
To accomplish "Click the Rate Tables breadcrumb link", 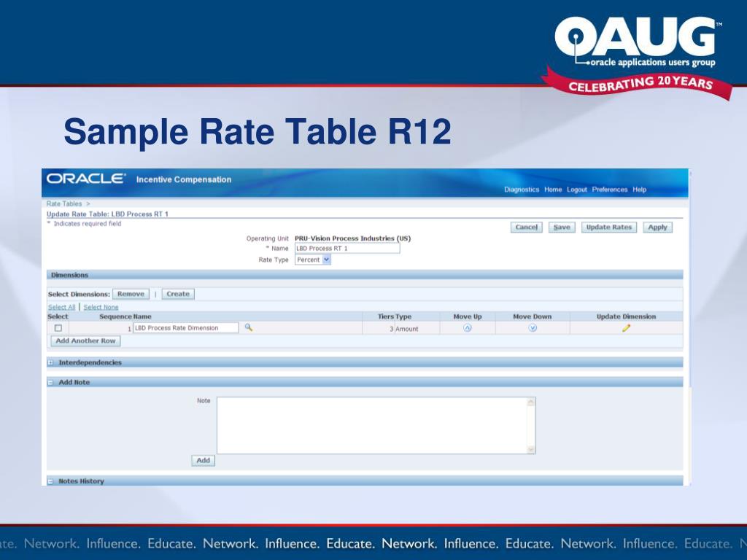I will (x=64, y=204).
